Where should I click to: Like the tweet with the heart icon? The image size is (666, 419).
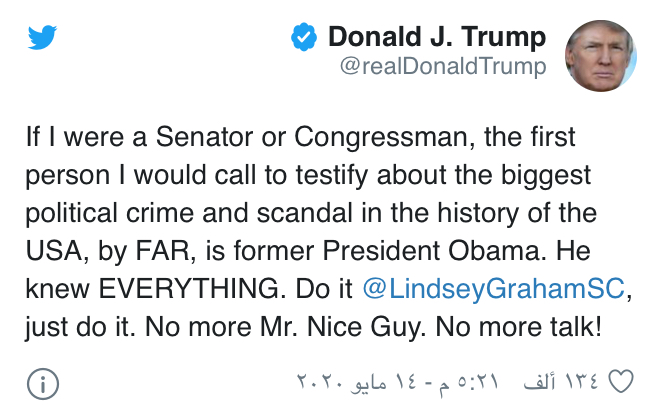[621, 382]
